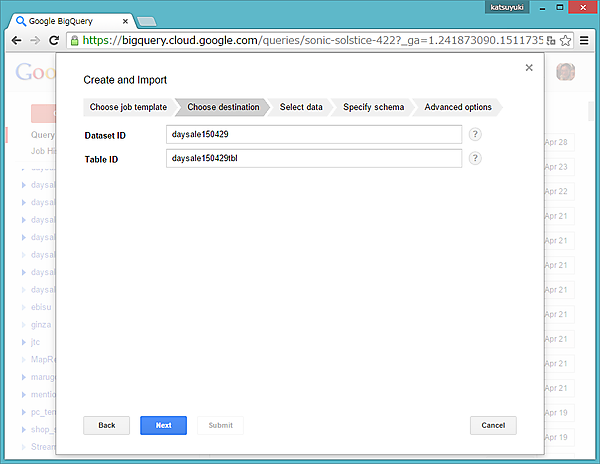
Task: Switch to Advanced options step
Action: tap(458, 107)
